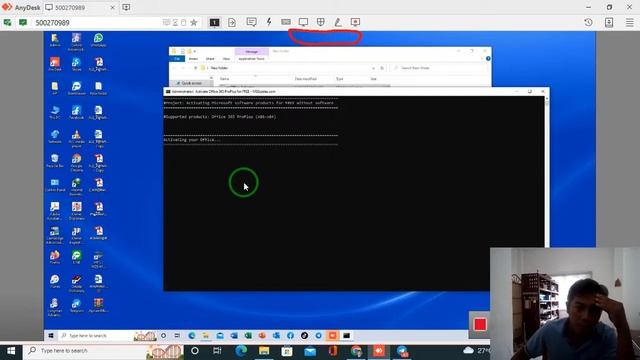
Task: Open the keyboard settings icon in AnyDesk
Action: [286, 22]
